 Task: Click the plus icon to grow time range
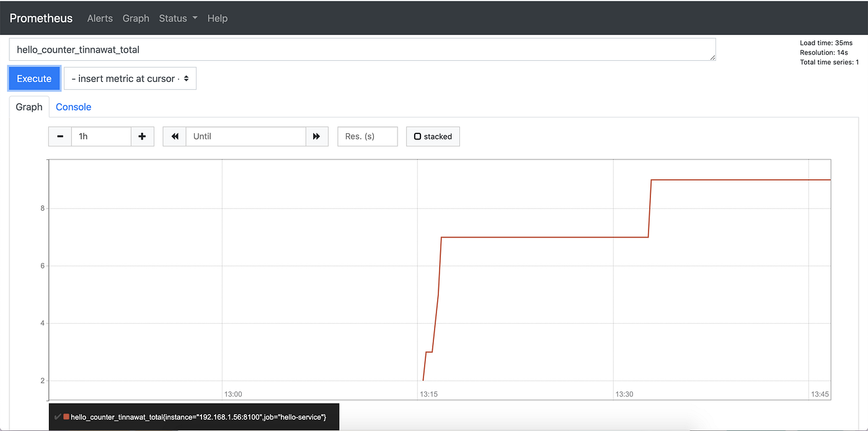tap(142, 136)
